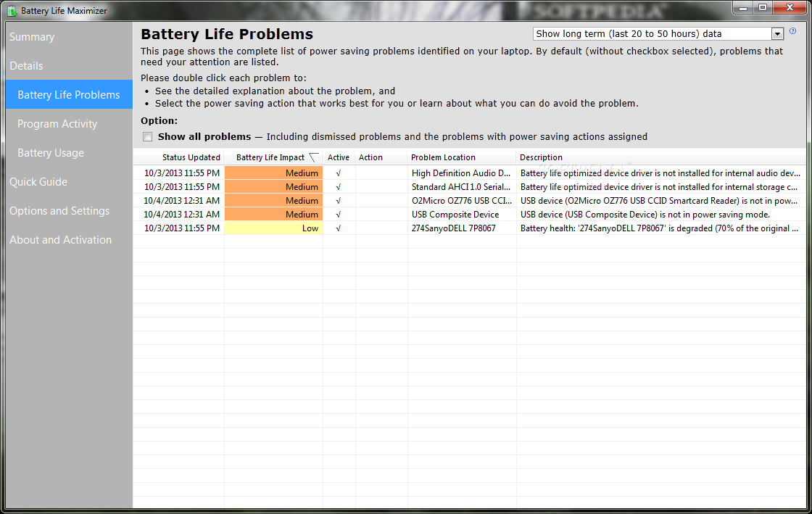Viewport: 812px width, 514px height.
Task: Go to the Details section
Action: 26,66
